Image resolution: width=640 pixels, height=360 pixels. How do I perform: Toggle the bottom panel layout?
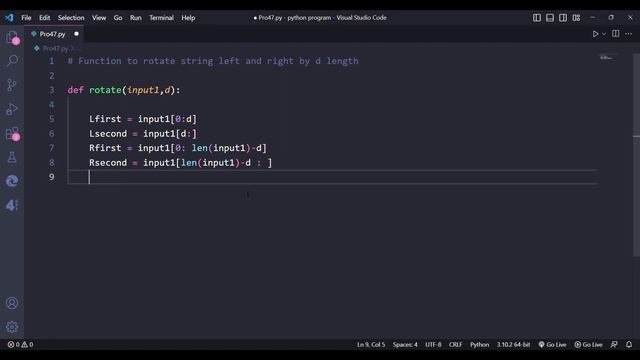pos(550,18)
